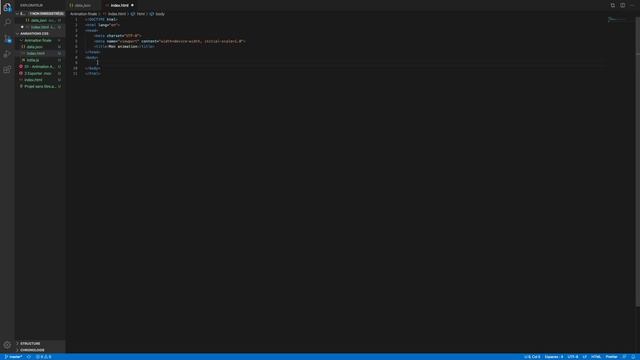Open the Source Control view
Screen dimensions: 640x360
7,39
